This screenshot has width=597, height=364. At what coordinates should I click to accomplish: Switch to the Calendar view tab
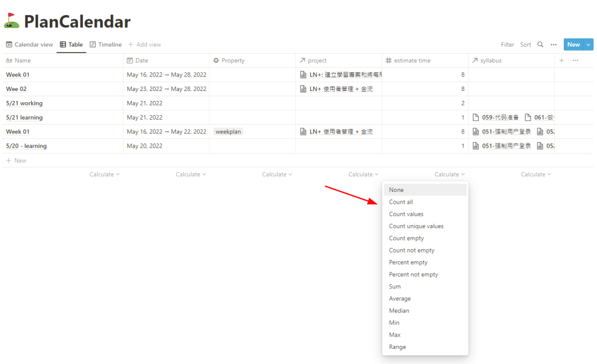click(29, 44)
